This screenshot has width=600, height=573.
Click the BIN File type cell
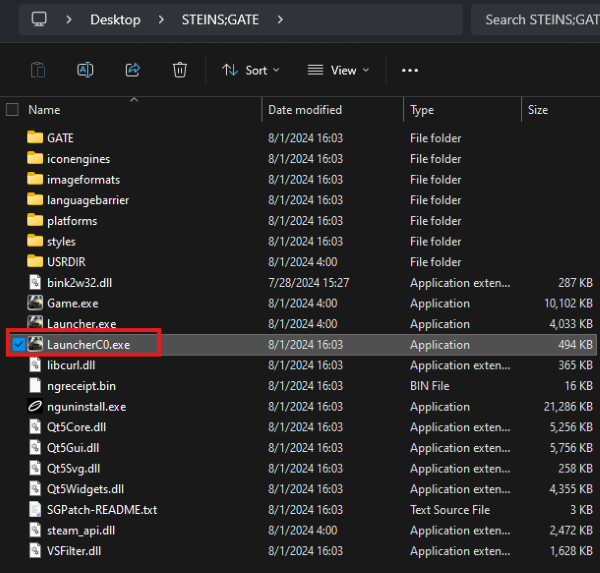(430, 386)
